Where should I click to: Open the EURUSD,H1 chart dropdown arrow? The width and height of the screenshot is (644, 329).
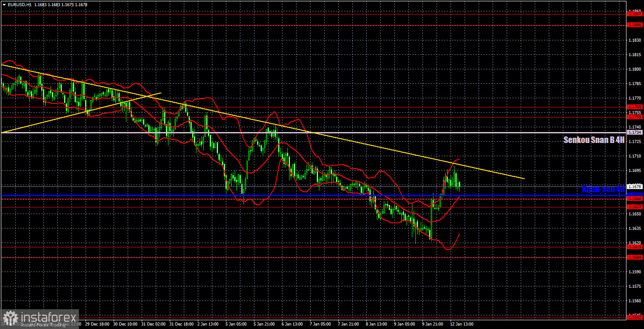[x=4, y=4]
